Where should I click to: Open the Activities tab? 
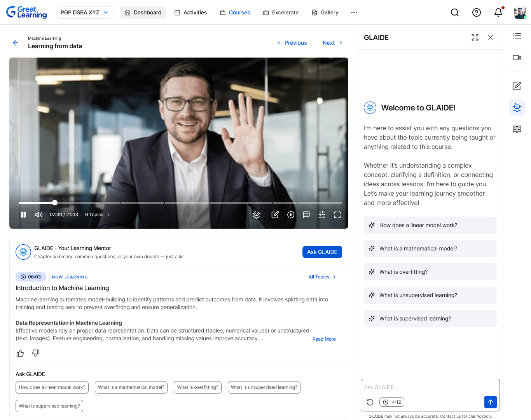click(x=190, y=12)
